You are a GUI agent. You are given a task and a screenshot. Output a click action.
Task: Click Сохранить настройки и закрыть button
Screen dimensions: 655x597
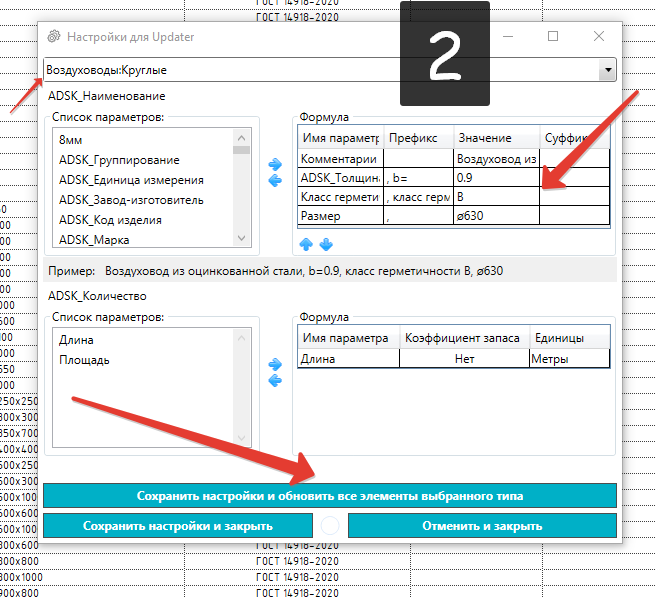pyautogui.click(x=178, y=526)
